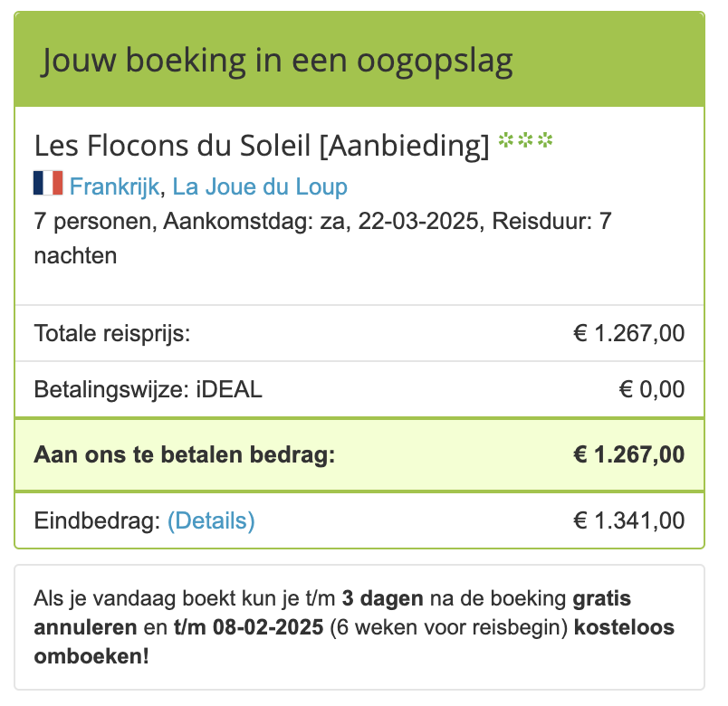Open the La Joue du Loup link
The height and width of the screenshot is (706, 728).
(260, 187)
